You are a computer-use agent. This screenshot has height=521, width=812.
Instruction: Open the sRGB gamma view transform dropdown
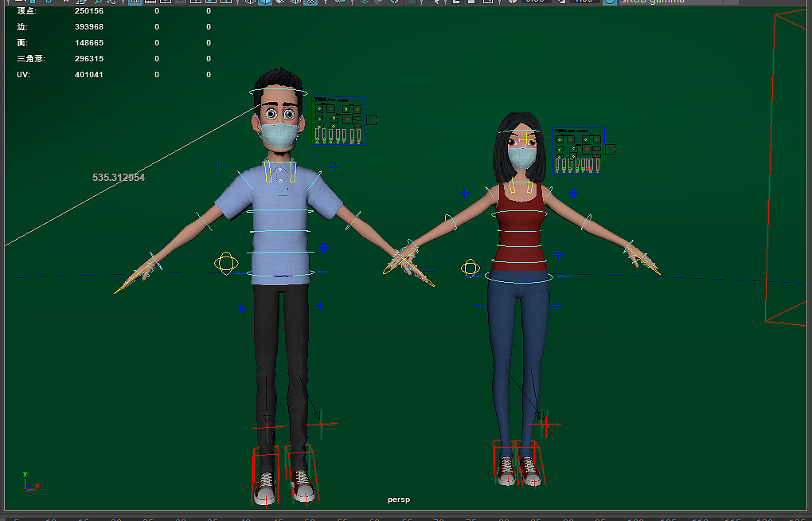click(x=679, y=2)
